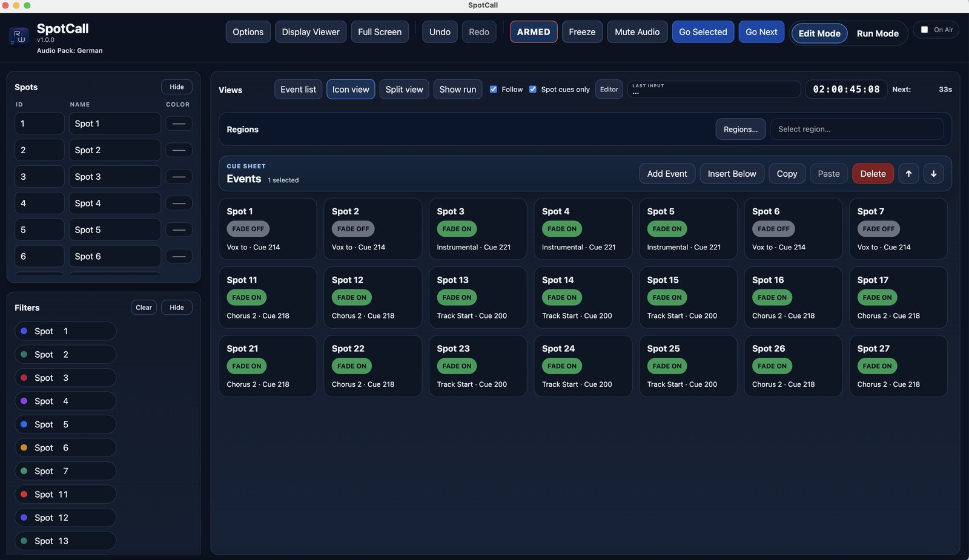Open the Options menu
The width and height of the screenshot is (969, 560).
[x=248, y=32]
